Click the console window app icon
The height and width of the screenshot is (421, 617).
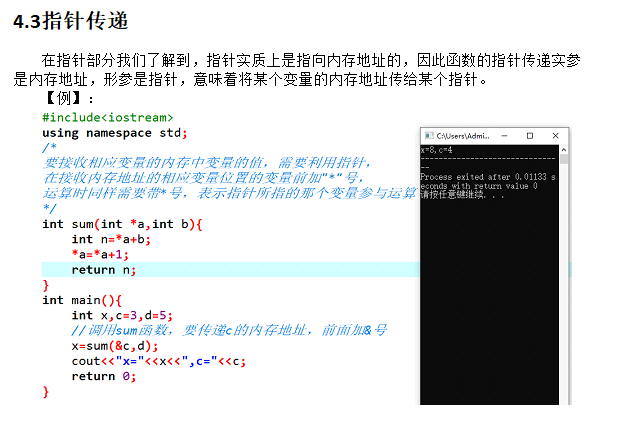[429, 136]
